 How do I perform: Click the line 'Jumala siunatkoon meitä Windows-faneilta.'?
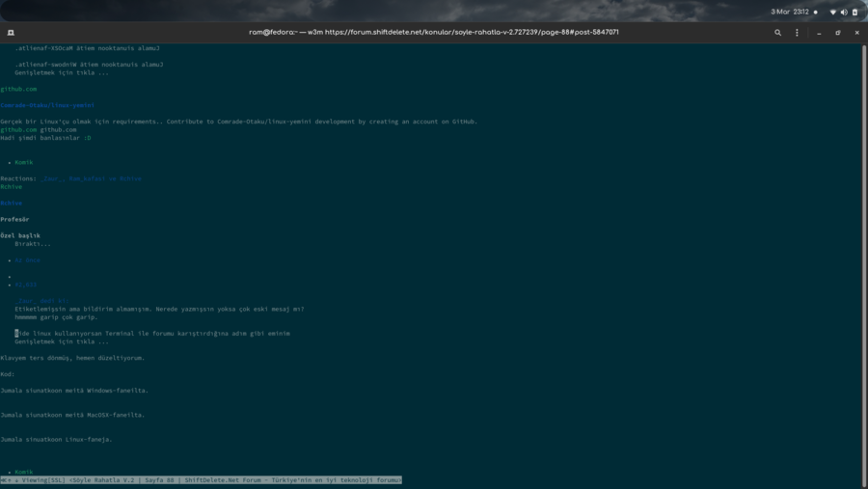pyautogui.click(x=74, y=391)
